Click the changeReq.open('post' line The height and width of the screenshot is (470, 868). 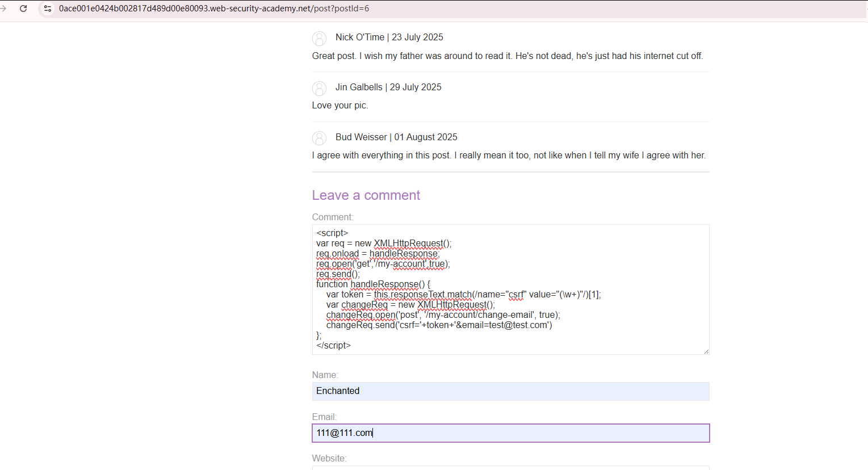443,314
